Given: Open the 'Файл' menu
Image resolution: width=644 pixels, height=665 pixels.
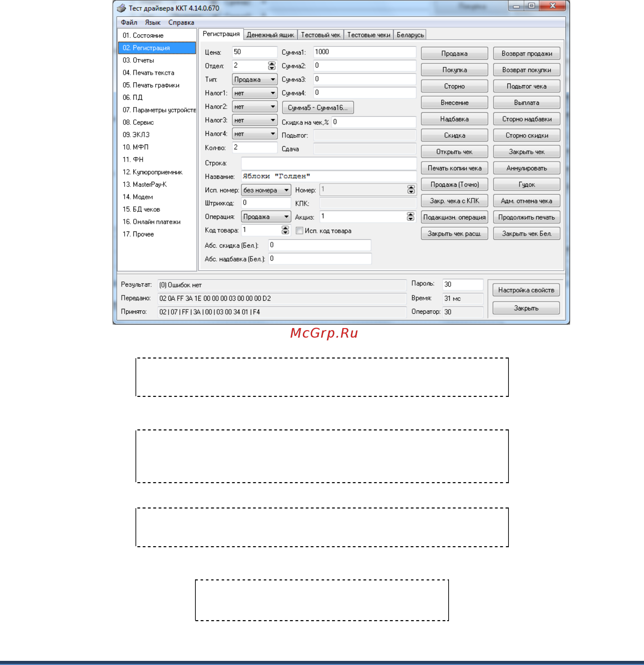Looking at the screenshot, I should [129, 23].
